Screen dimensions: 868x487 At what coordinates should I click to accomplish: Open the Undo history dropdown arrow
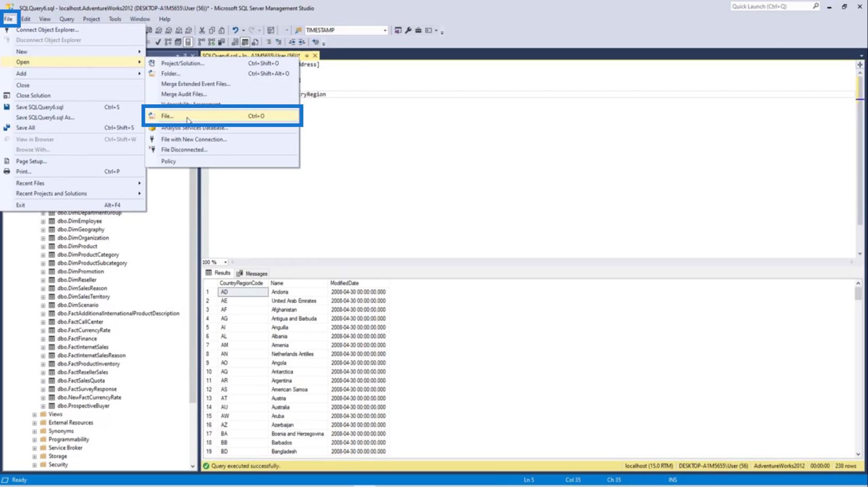click(x=243, y=30)
